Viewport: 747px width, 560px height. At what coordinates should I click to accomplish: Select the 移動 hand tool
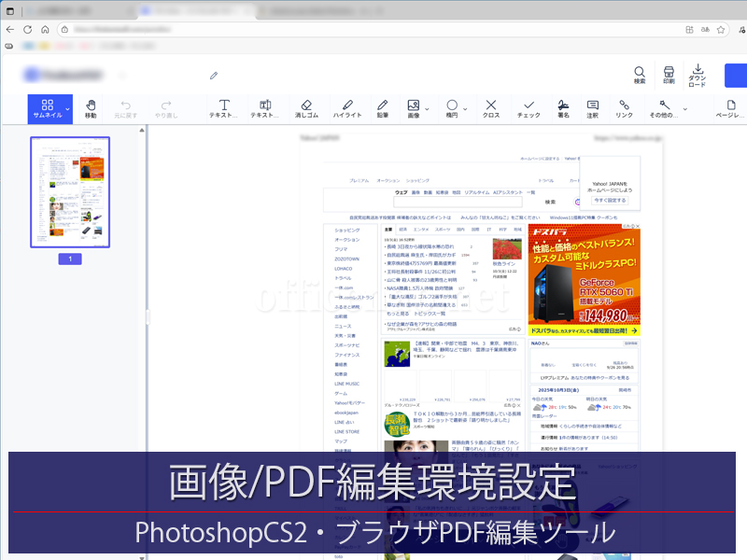click(x=91, y=108)
